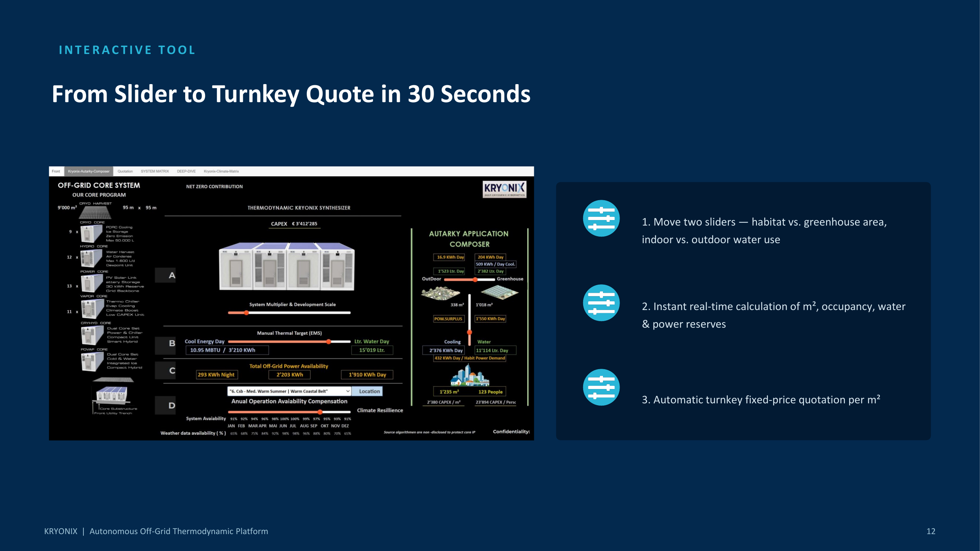Click the "509 KWh / Day Cool." value
Viewport: 980px width, 551px height.
495,264
